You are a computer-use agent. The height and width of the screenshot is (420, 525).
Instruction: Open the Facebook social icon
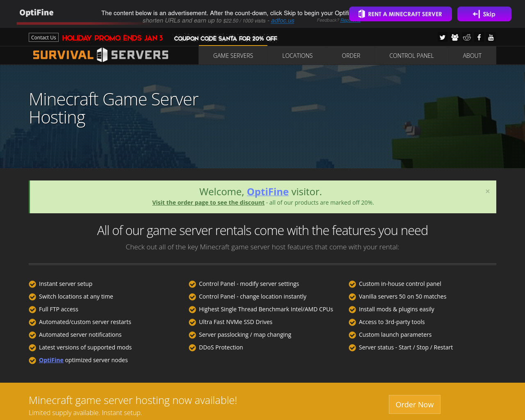point(479,37)
